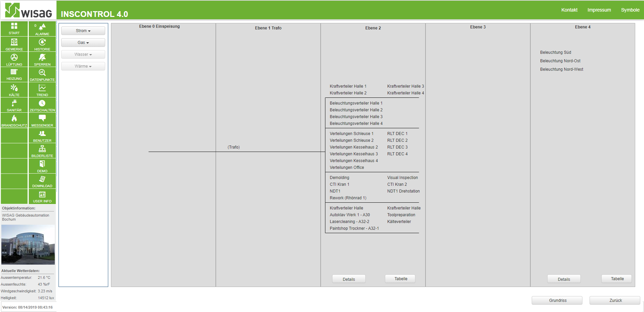644x312 pixels.
Task: Expand the Strom dropdown
Action: (x=83, y=31)
